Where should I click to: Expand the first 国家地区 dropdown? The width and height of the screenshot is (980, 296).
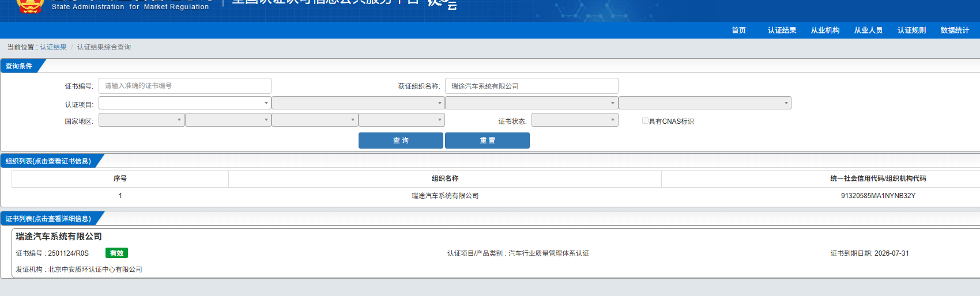coord(142,120)
